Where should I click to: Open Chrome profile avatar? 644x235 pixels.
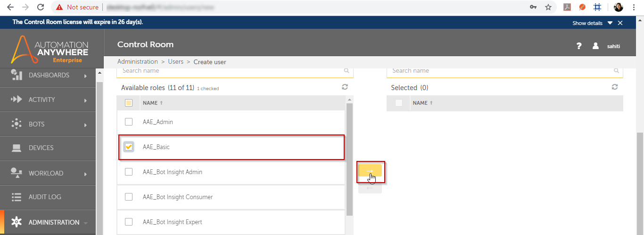[619, 7]
